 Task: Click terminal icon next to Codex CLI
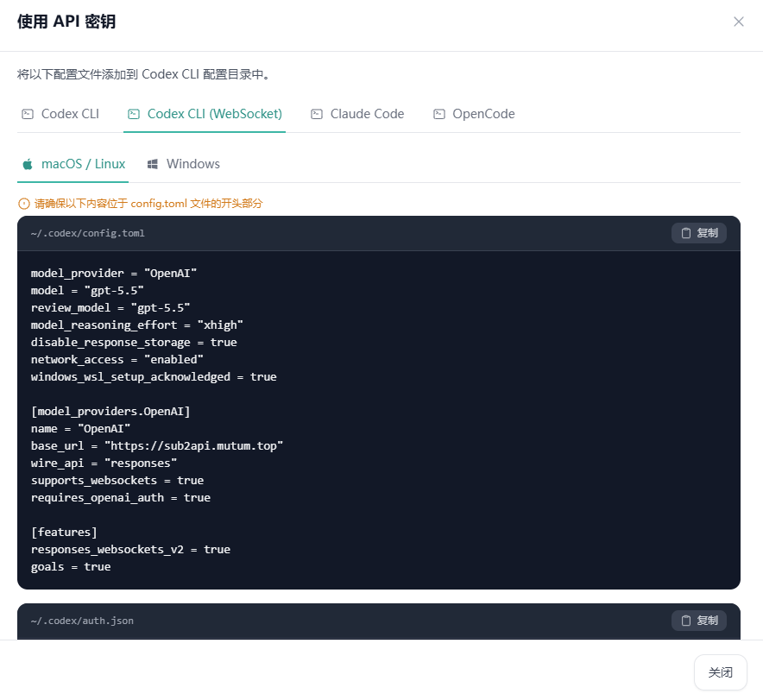[28, 114]
